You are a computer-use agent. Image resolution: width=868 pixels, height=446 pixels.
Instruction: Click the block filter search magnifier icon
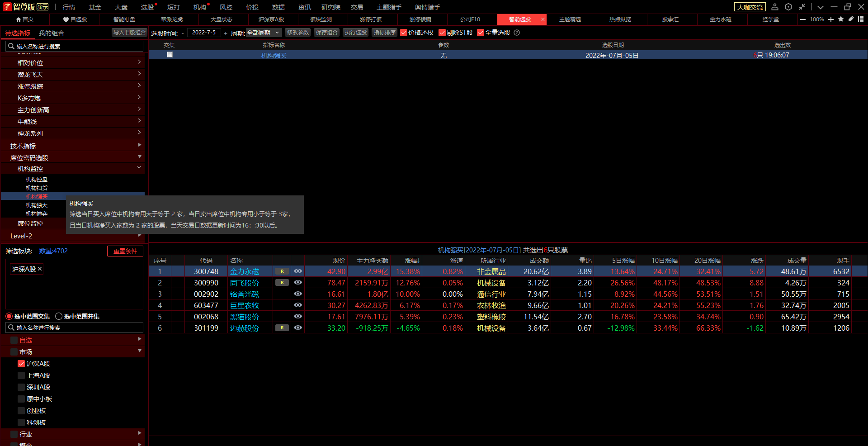point(11,327)
